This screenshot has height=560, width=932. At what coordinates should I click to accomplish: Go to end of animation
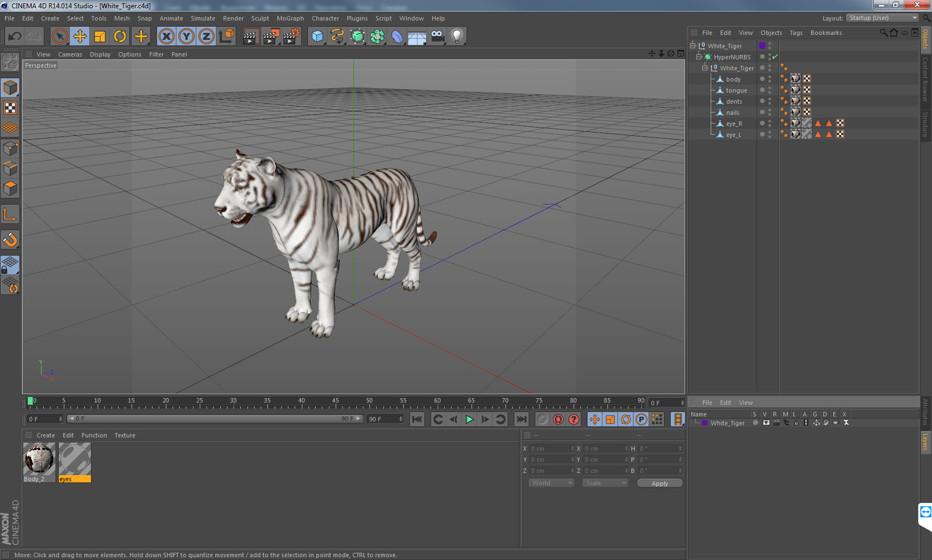click(x=521, y=419)
